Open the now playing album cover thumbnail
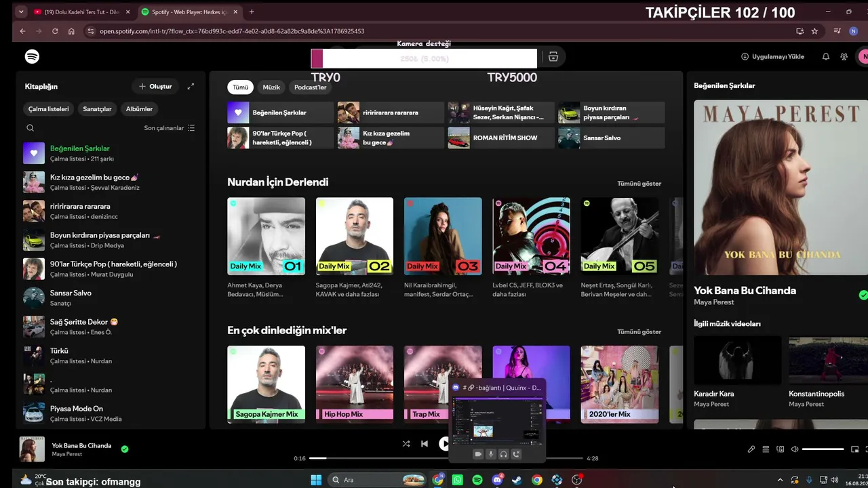Viewport: 868px width, 488px height. click(x=32, y=449)
